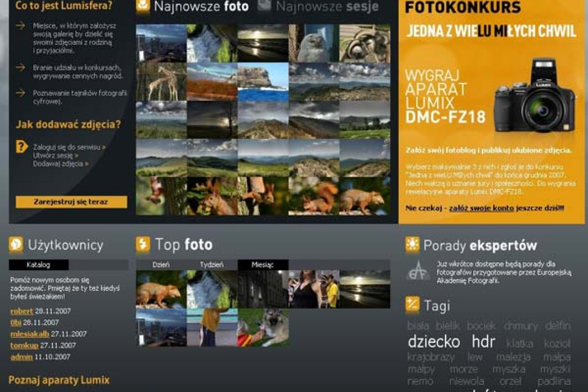Click the 'bocian' style tag 'bociek'
588x392 pixels.
click(x=481, y=326)
